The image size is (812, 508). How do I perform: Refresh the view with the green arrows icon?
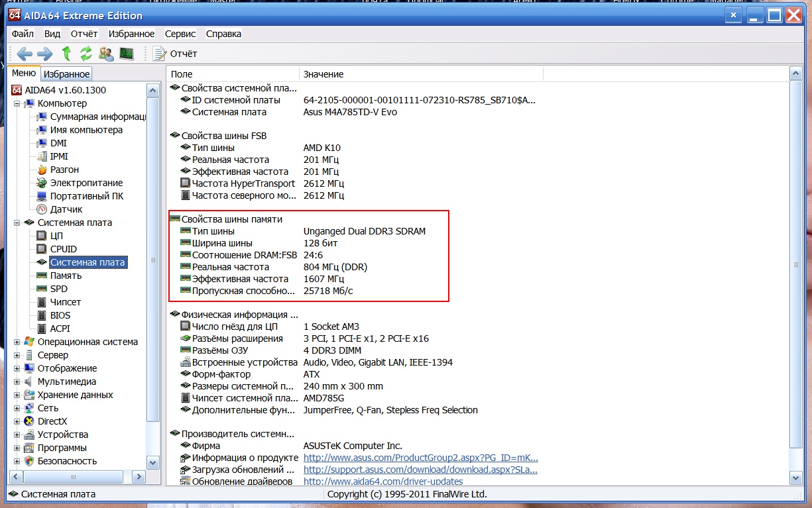pos(86,54)
